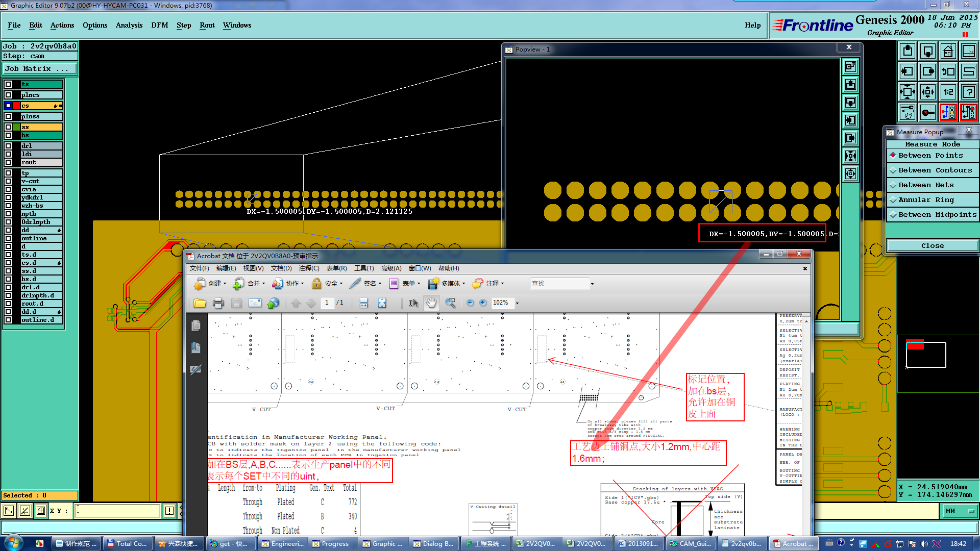Open the wrench and pencil tools icon
This screenshot has height=551, width=980.
coord(907,112)
